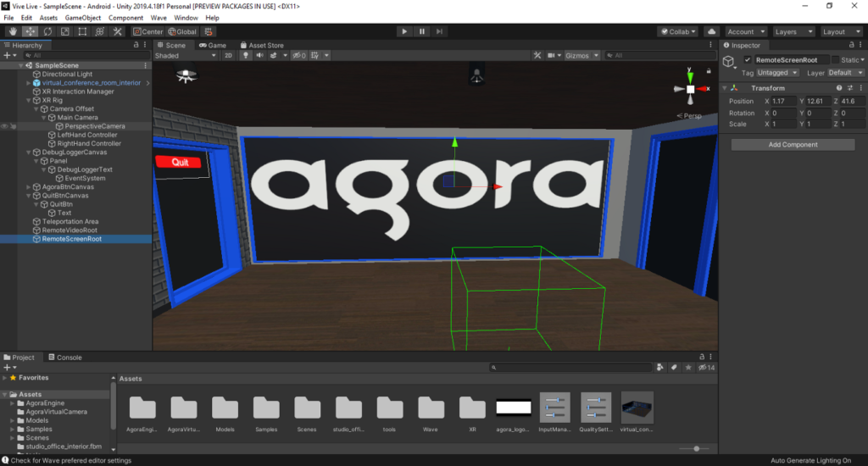Collapse the XR Rig hierarchy node

[x=29, y=100]
